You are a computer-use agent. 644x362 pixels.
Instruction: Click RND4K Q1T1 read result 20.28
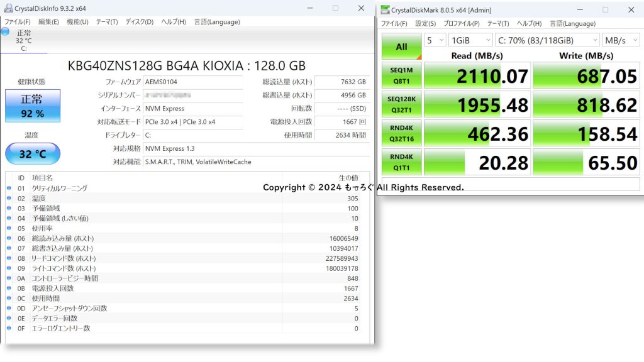pos(477,162)
